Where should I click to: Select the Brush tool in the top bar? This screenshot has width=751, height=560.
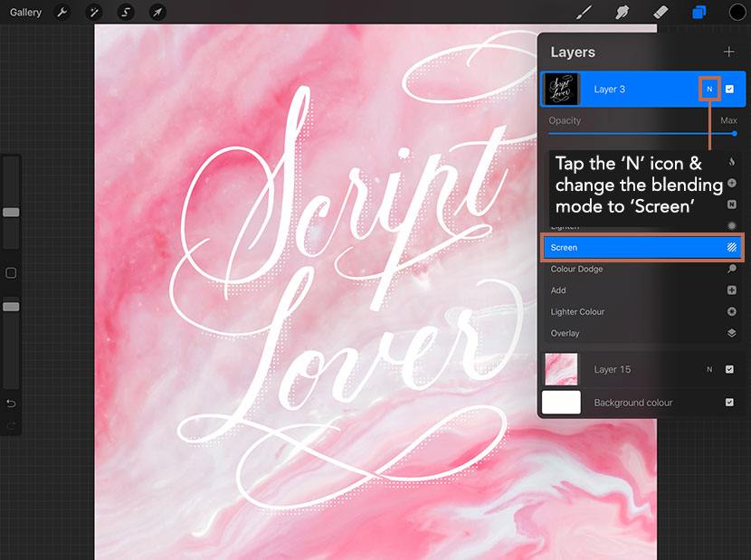[584, 12]
